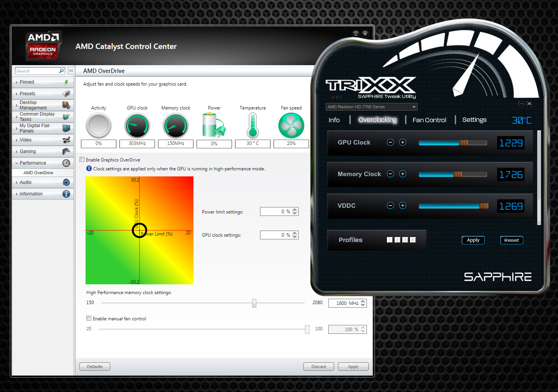This screenshot has width=558, height=392.
Task: Click the blue info icon beside clock settings note
Action: 89,168
